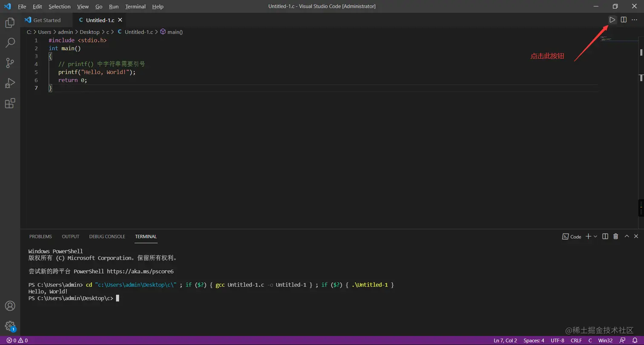Open the View menu
This screenshot has width=644, height=345.
[x=83, y=6]
